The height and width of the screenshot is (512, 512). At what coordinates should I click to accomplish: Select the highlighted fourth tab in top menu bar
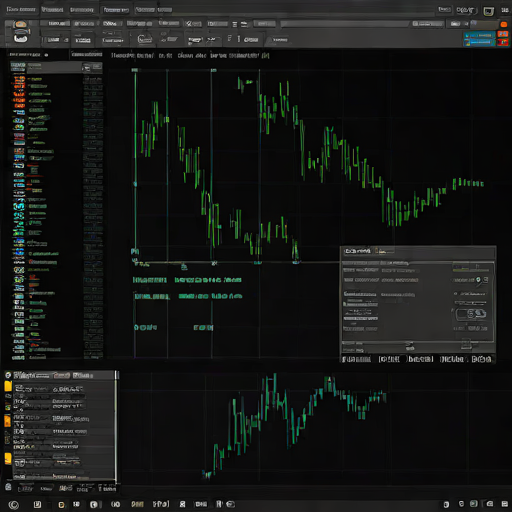coord(116,10)
